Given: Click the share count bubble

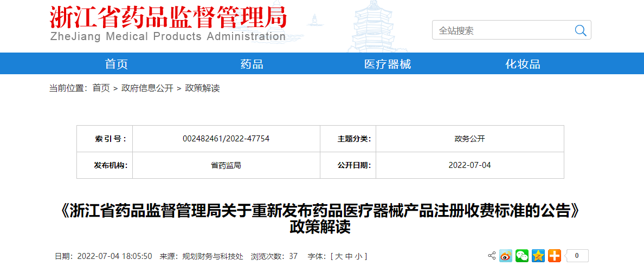Looking at the screenshot, I should tap(577, 256).
